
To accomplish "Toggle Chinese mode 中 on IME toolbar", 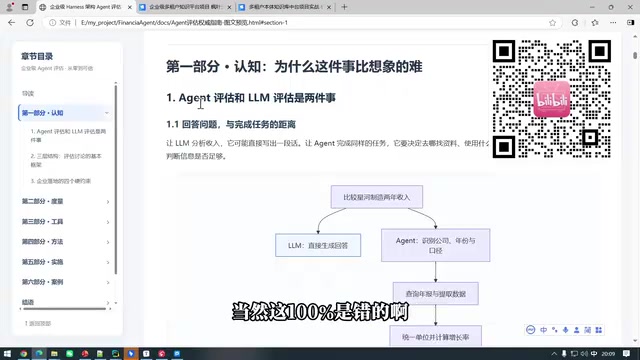I will tap(543, 330).
